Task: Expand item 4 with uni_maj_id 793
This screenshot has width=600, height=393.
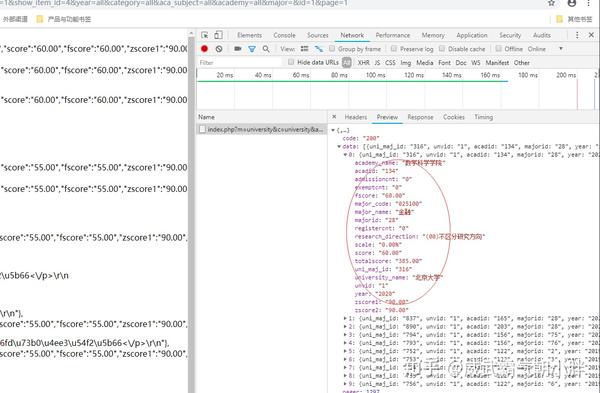Action: click(x=345, y=343)
